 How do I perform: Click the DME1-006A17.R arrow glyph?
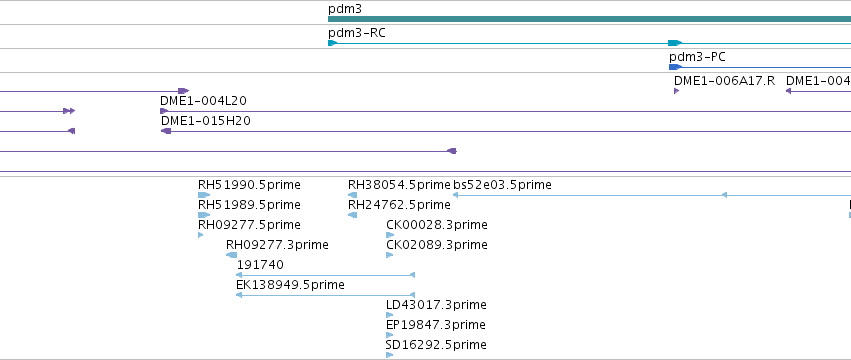pyautogui.click(x=676, y=91)
